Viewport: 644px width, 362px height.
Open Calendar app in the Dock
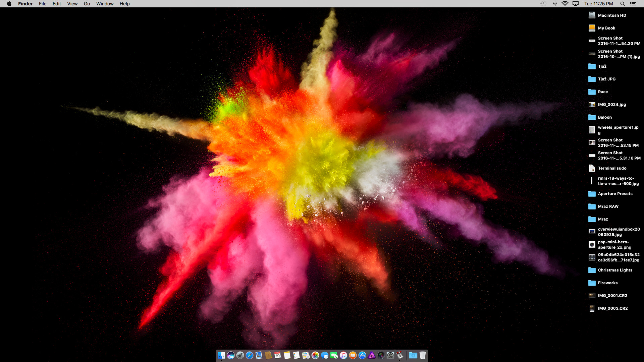click(278, 355)
